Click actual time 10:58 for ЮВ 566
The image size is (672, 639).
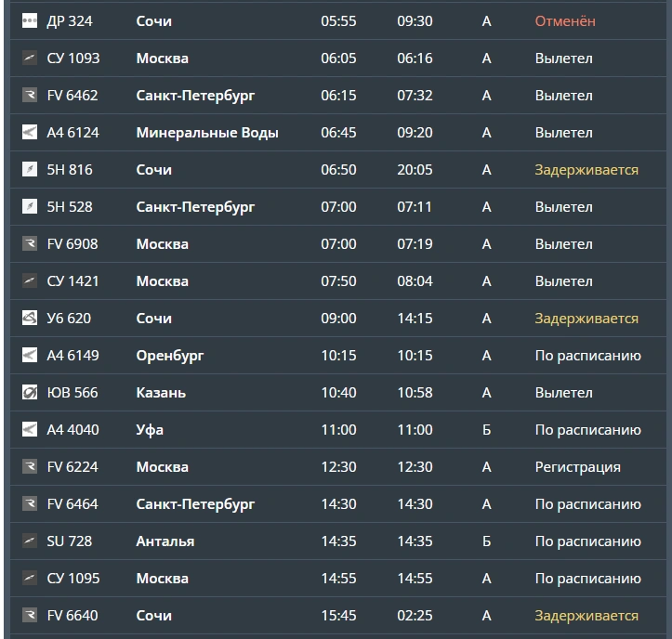click(x=415, y=392)
